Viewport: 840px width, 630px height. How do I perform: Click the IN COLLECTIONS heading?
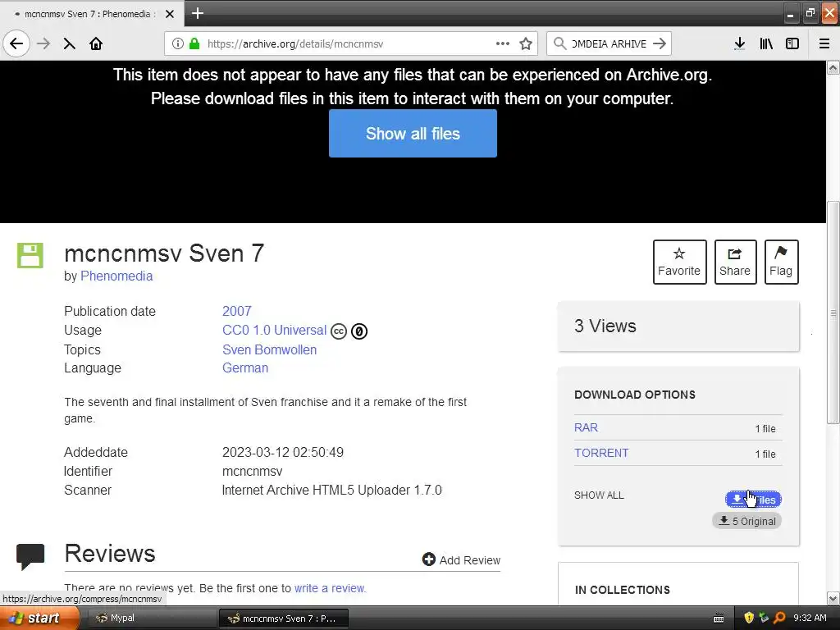(x=622, y=590)
